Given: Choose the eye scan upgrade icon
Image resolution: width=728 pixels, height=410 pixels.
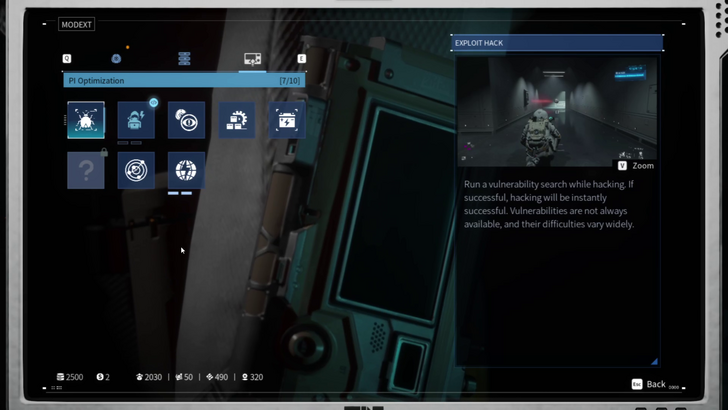Looking at the screenshot, I should 186,120.
